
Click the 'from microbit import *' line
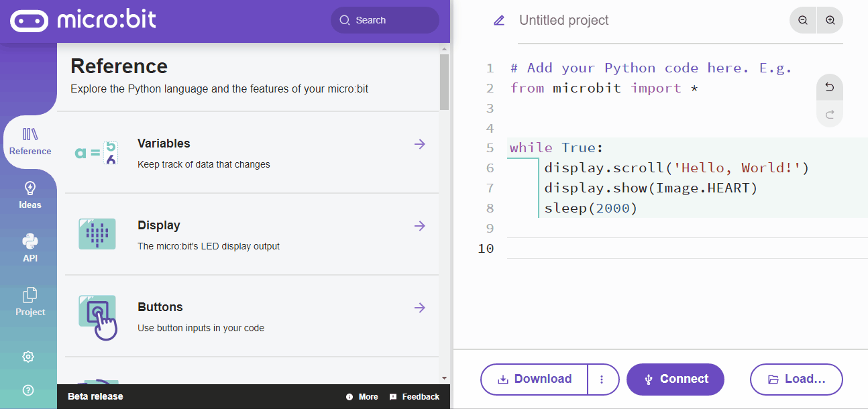point(604,88)
